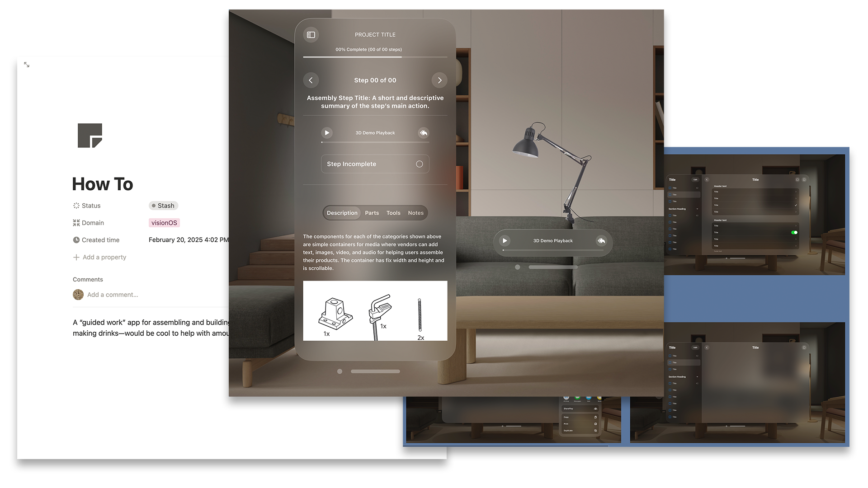
Task: Open the How To page icon
Action: (90, 136)
